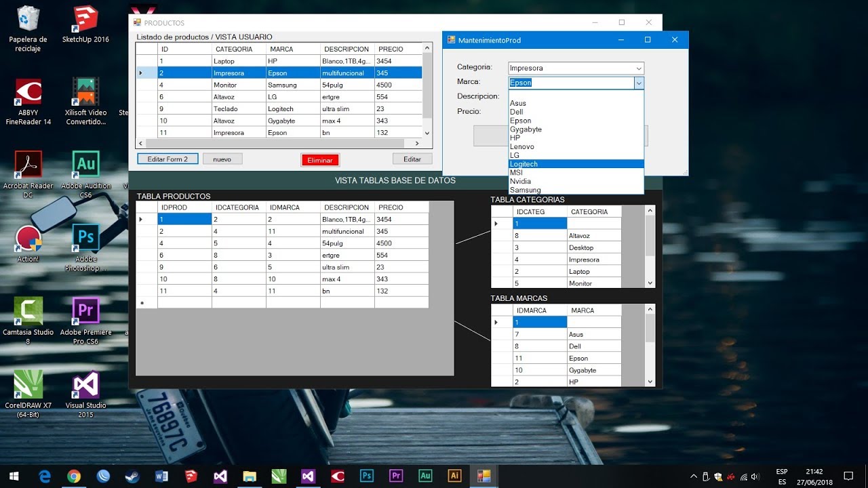Open Word from the taskbar
This screenshot has height=488, width=868.
[x=161, y=476]
